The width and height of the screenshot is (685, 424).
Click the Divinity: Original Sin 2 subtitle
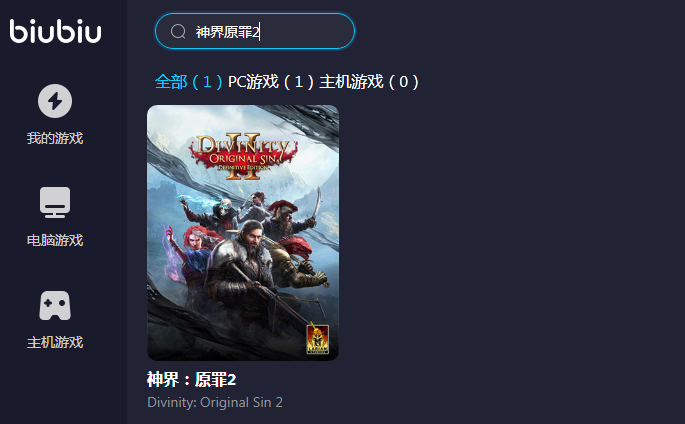click(x=215, y=402)
